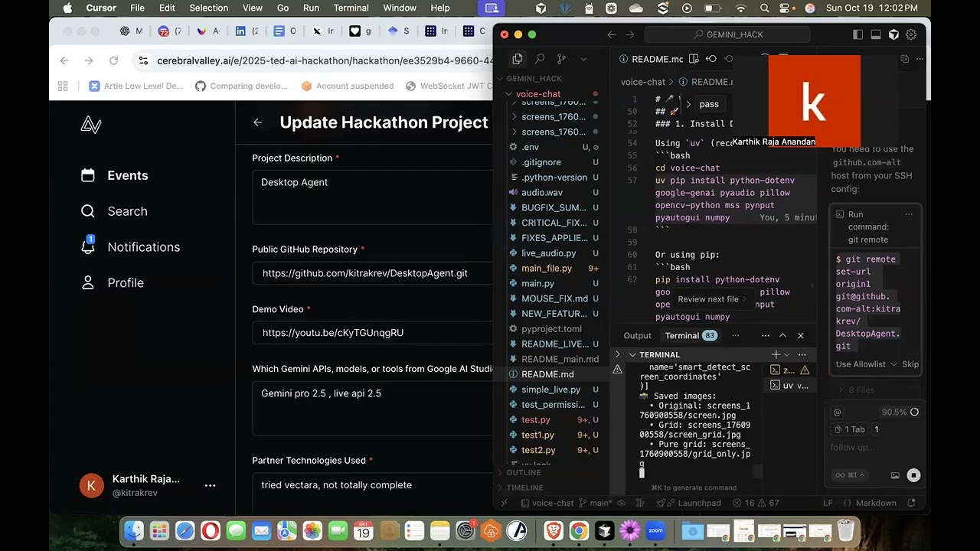Image resolution: width=980 pixels, height=551 pixels.
Task: Edit the Public GitHub Repository field
Action: point(372,273)
